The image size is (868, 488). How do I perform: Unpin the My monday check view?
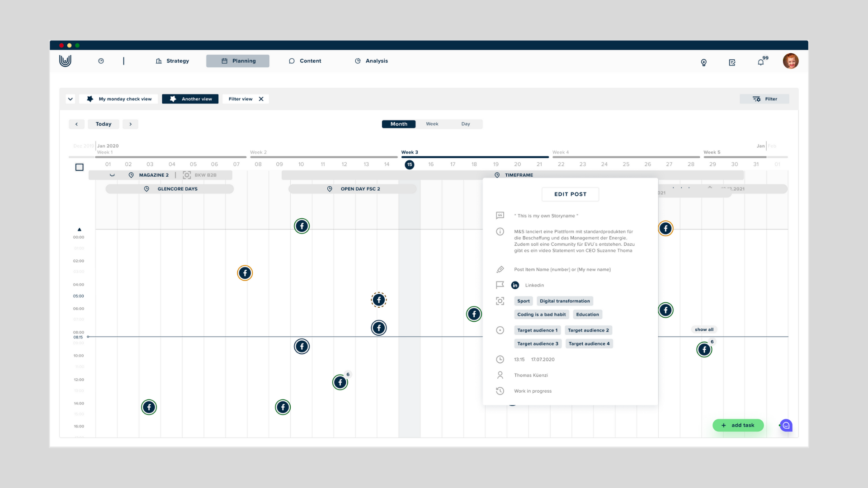click(90, 99)
